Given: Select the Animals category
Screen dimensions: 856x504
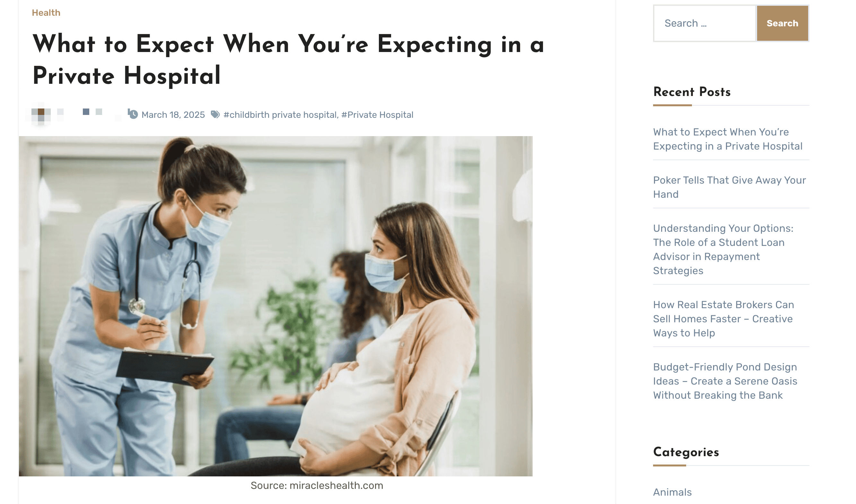Looking at the screenshot, I should coord(672,492).
